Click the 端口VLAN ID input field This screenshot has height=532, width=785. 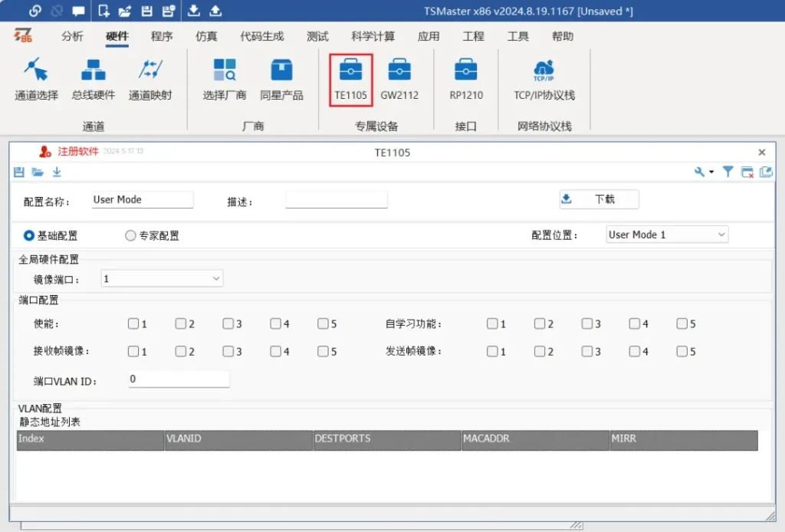coord(179,379)
